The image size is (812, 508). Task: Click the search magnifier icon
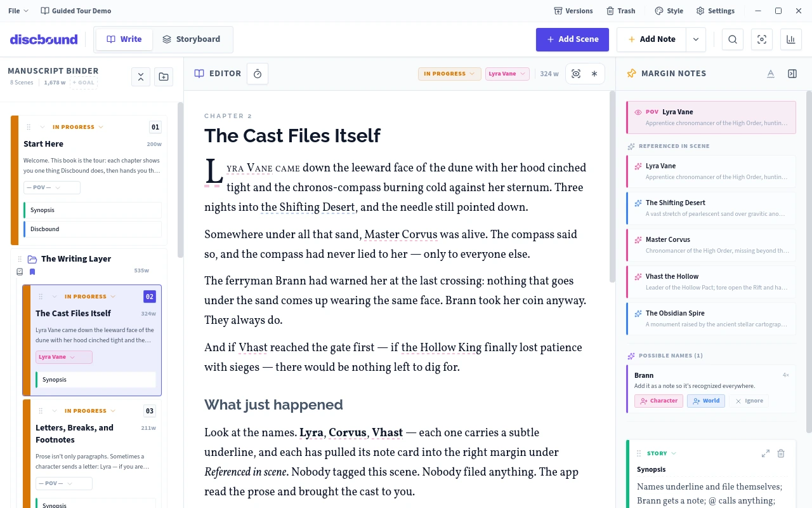pos(733,39)
